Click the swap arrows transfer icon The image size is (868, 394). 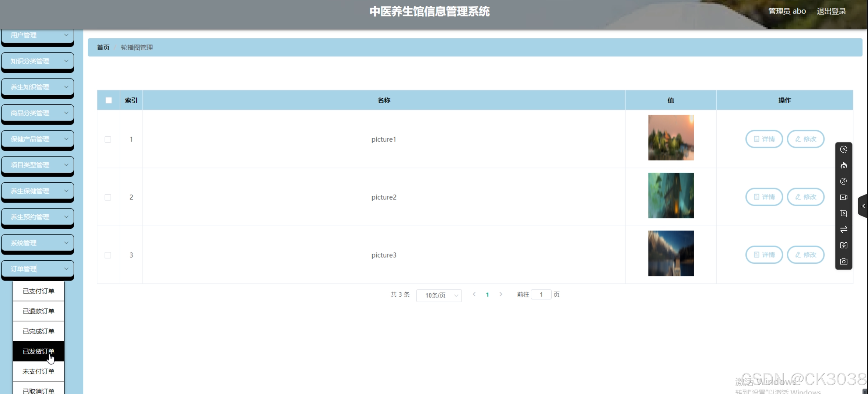pos(843,230)
